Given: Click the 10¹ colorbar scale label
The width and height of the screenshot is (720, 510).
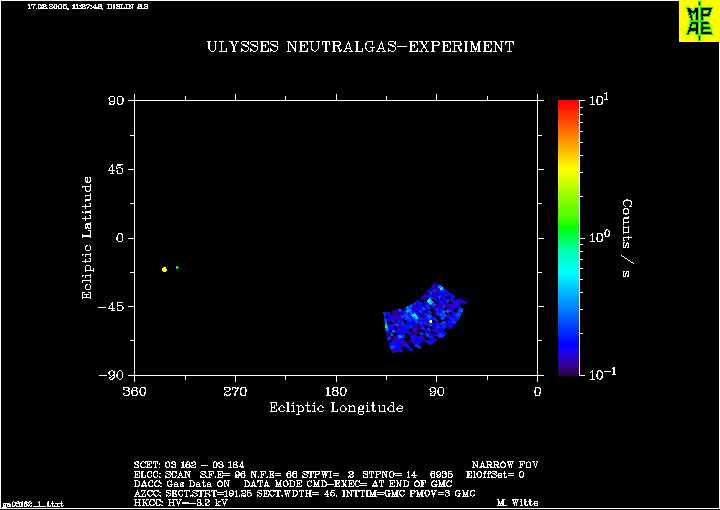Looking at the screenshot, I should tap(599, 99).
